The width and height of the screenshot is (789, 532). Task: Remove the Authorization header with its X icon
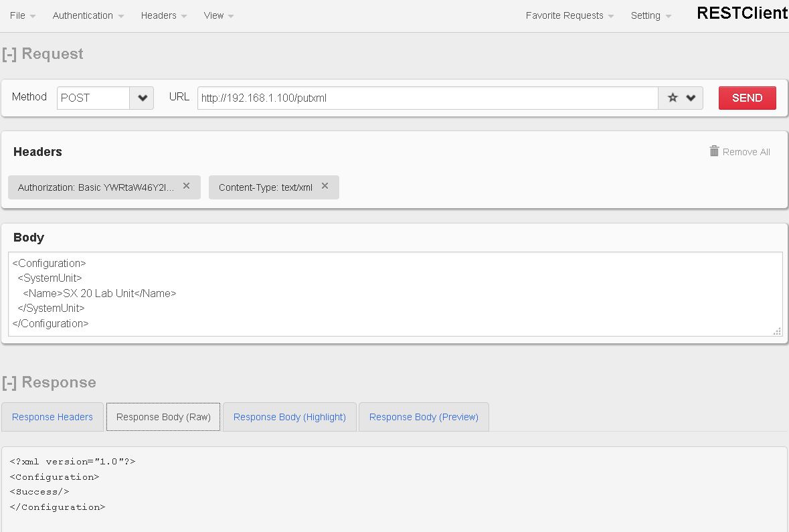pos(187,186)
